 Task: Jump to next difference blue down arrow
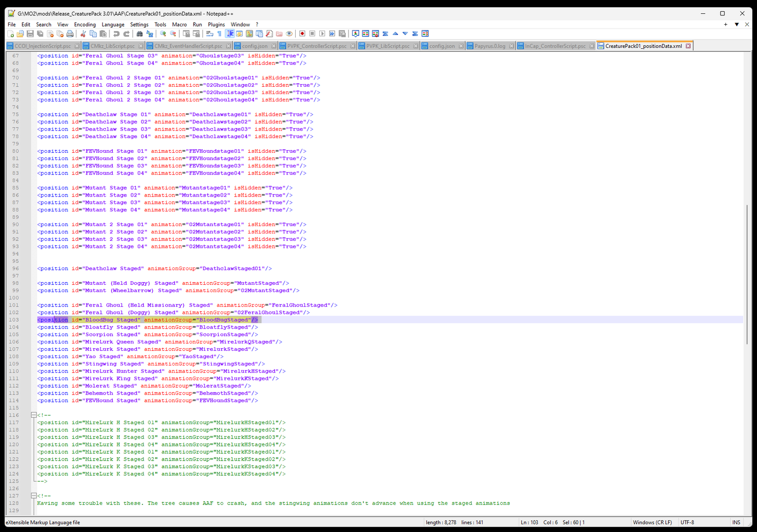[x=405, y=34]
